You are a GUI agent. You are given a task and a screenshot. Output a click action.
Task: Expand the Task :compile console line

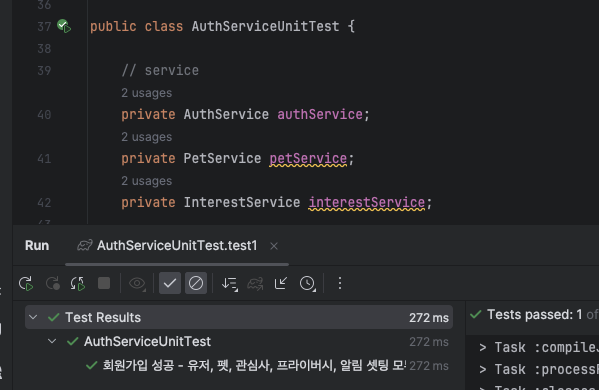[483, 347]
